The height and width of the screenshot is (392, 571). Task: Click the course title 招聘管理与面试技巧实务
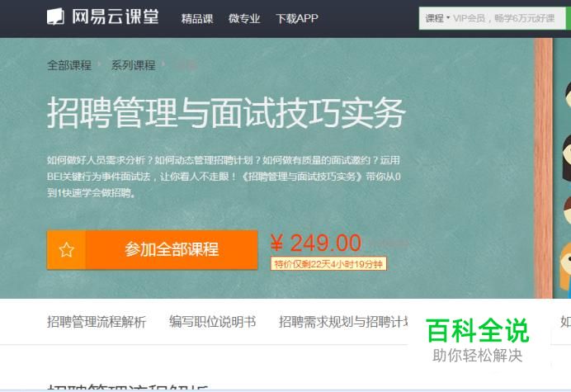click(x=226, y=112)
